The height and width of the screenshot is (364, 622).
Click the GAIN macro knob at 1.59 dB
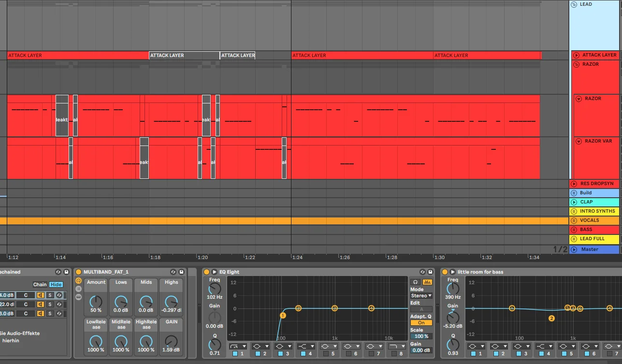(171, 341)
